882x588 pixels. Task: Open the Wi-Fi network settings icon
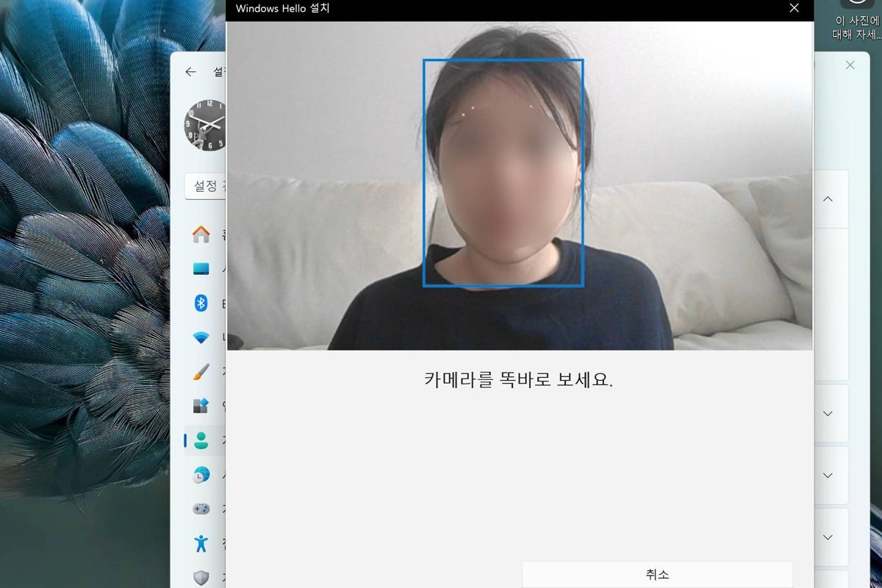pyautogui.click(x=201, y=337)
